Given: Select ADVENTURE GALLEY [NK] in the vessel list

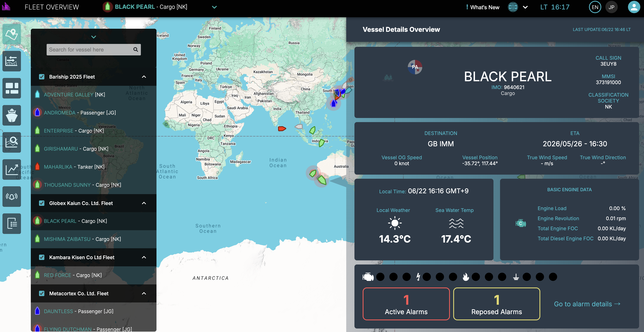Looking at the screenshot, I should 93,95.
